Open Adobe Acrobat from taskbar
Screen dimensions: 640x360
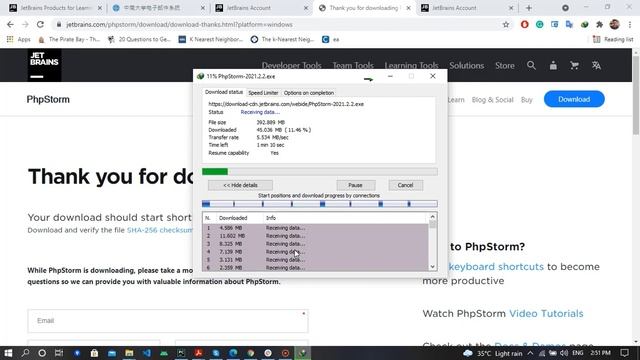coord(199,353)
